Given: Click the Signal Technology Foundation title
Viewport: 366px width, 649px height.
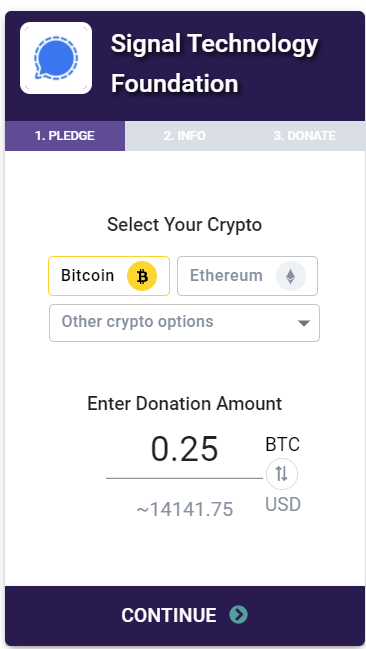Looking at the screenshot, I should [214, 63].
